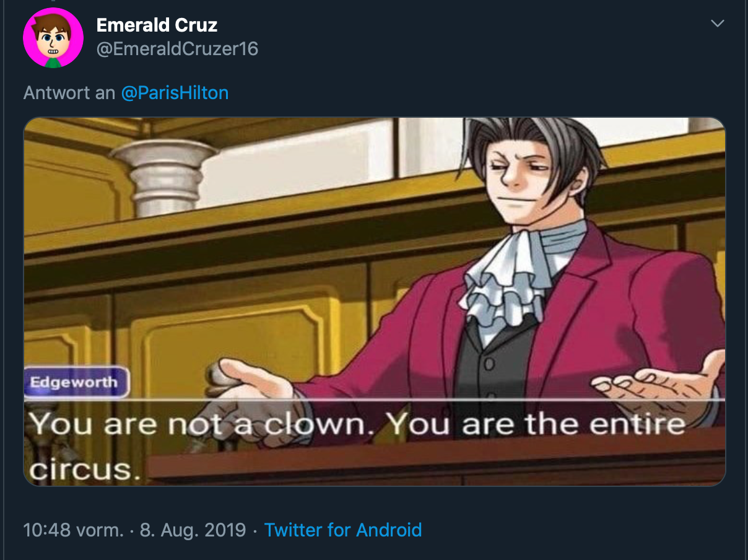Visit the @EmeraldCruzer16 handle
The width and height of the screenshot is (748, 560).
[177, 48]
